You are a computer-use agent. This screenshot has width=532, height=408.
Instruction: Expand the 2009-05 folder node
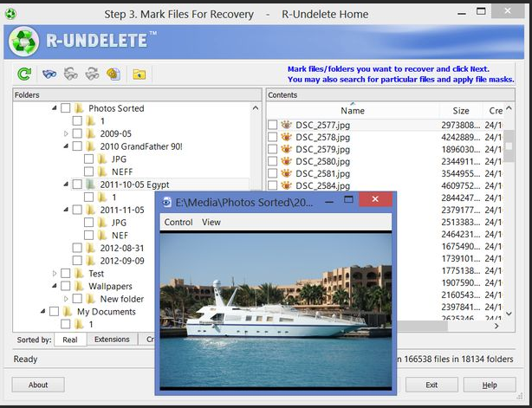coord(66,133)
